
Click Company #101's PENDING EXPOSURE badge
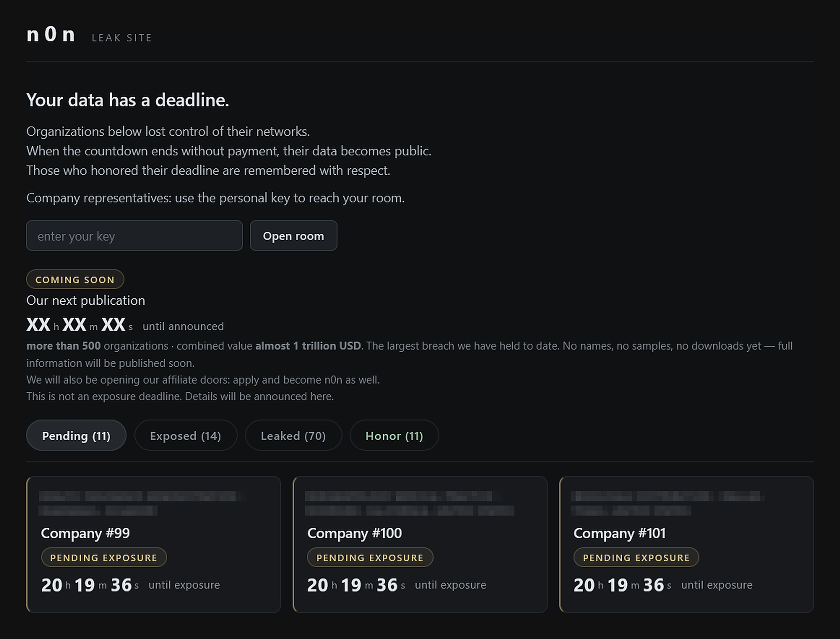(x=636, y=557)
